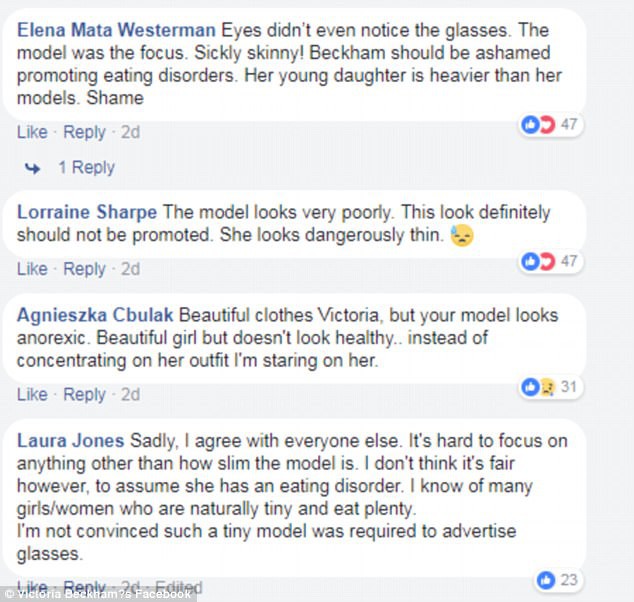Click reaction icons on Lorraine Sharpe's comment
Image resolution: width=634 pixels, height=602 pixels.
[538, 262]
